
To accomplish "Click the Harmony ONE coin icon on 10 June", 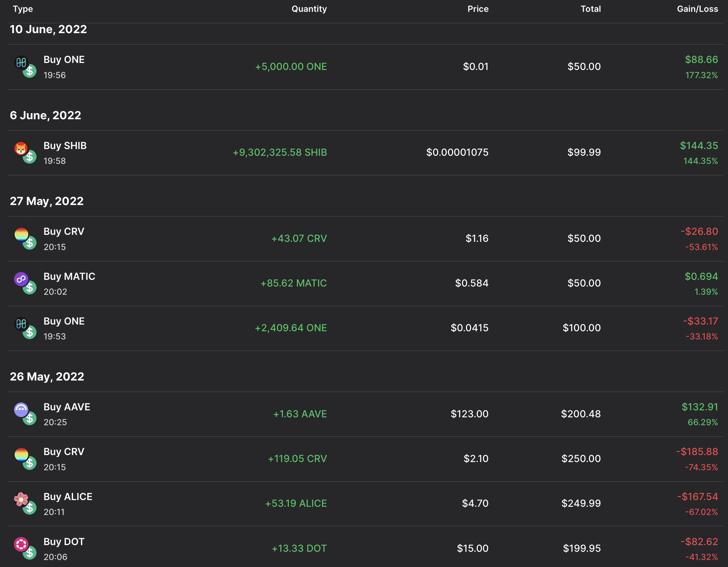I will [21, 62].
